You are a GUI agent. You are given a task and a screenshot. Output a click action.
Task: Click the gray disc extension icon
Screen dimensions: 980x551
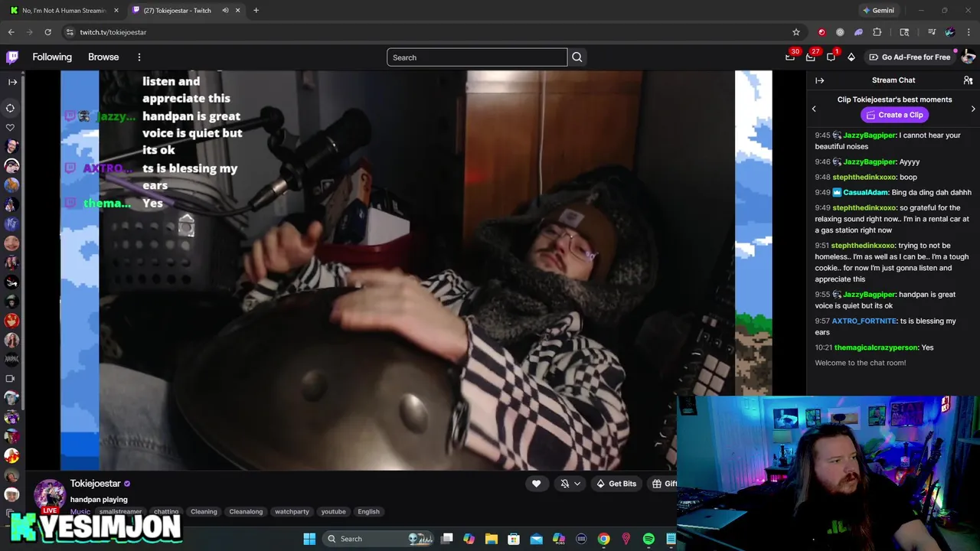pos(840,32)
